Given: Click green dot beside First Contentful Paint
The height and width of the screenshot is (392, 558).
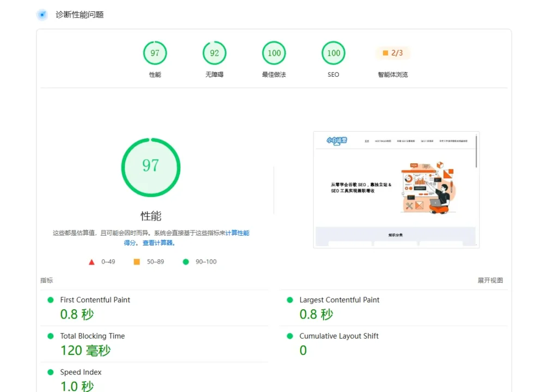Looking at the screenshot, I should (x=51, y=300).
